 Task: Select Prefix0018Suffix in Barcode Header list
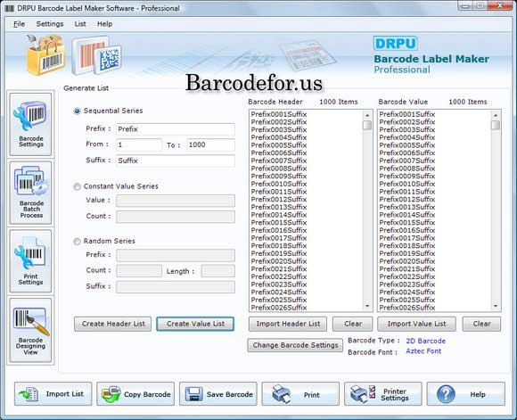coord(279,246)
